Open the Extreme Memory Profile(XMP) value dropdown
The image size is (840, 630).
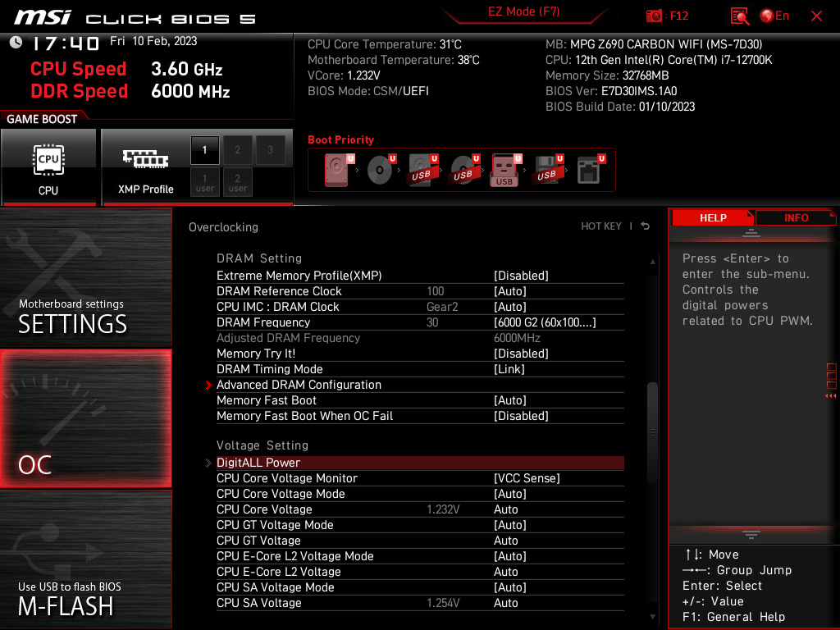tap(521, 276)
